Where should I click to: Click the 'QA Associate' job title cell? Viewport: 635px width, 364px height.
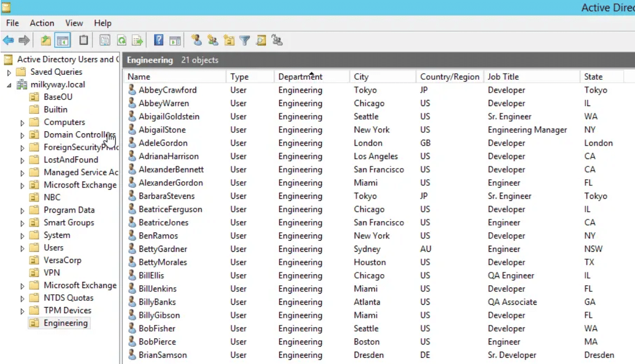coord(512,302)
